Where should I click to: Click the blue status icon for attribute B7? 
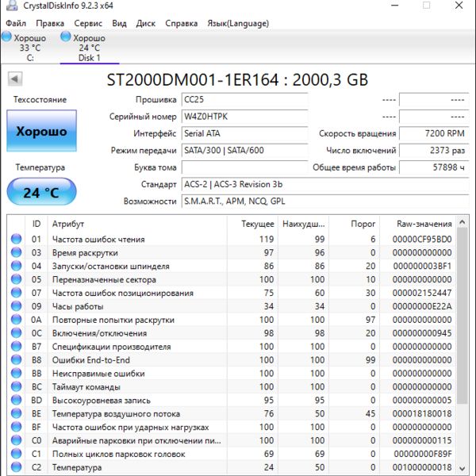17,346
